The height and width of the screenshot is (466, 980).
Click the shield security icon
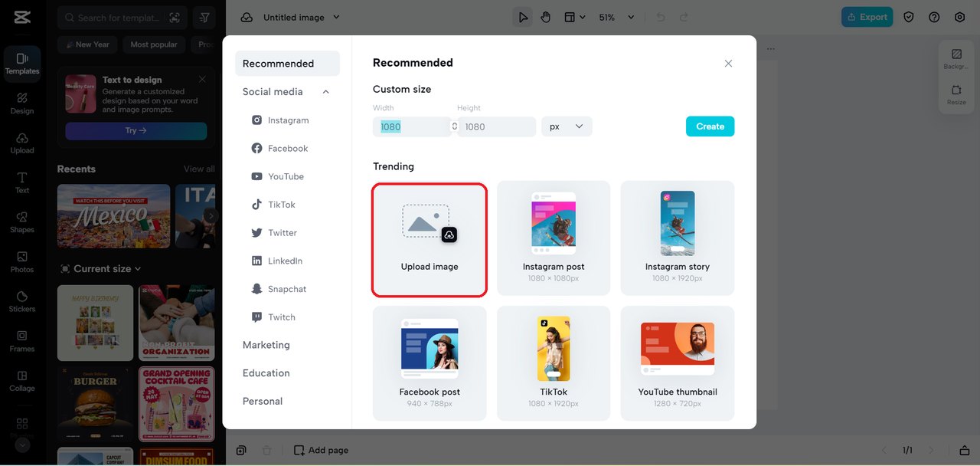coord(909,17)
